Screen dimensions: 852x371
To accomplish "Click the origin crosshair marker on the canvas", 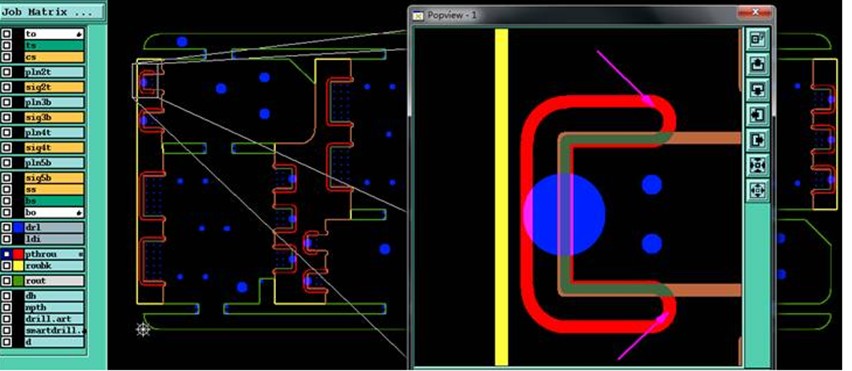I will tap(143, 329).
